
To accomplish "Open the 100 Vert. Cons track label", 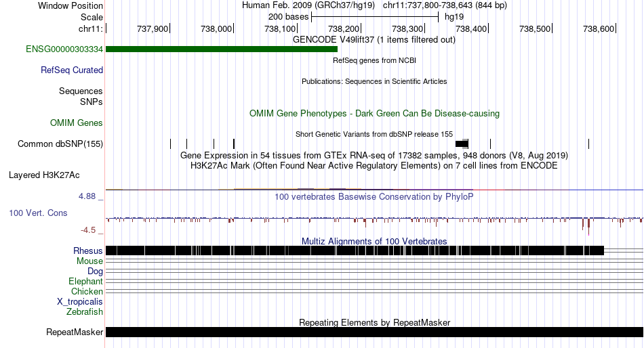I will pos(38,213).
